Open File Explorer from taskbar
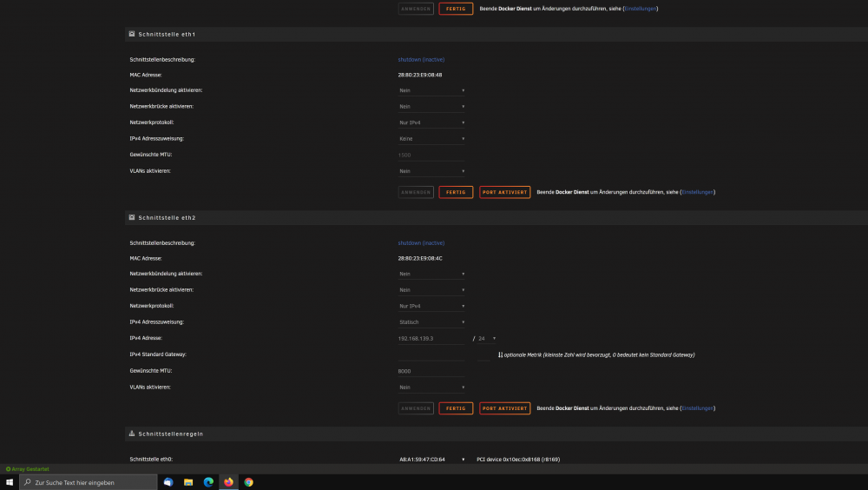The height and width of the screenshot is (490, 868). click(x=188, y=482)
